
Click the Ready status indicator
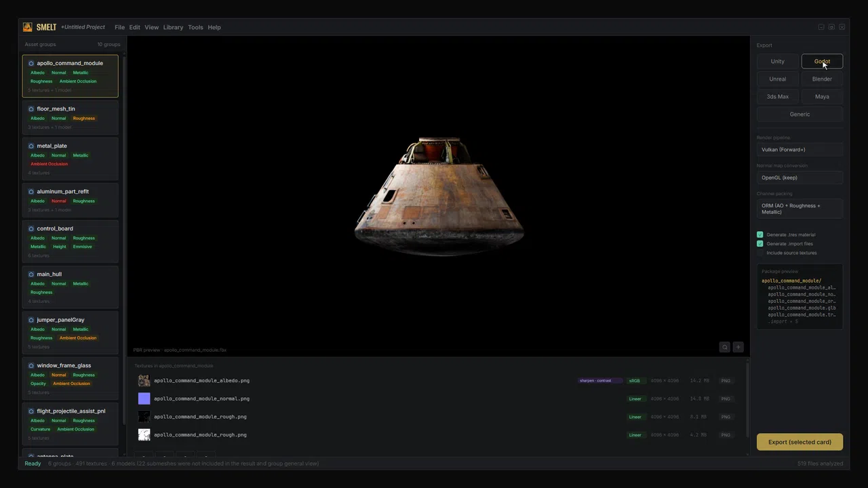[33, 464]
